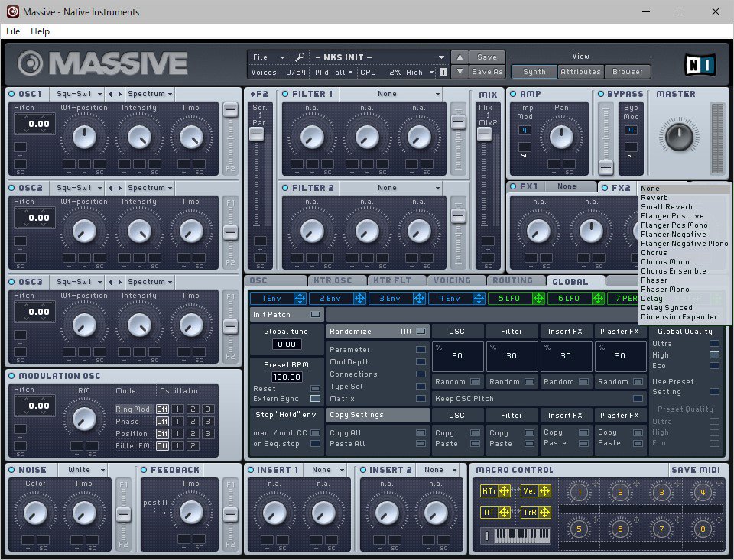Open the Help menu
This screenshot has height=560, width=734.
pyautogui.click(x=40, y=31)
